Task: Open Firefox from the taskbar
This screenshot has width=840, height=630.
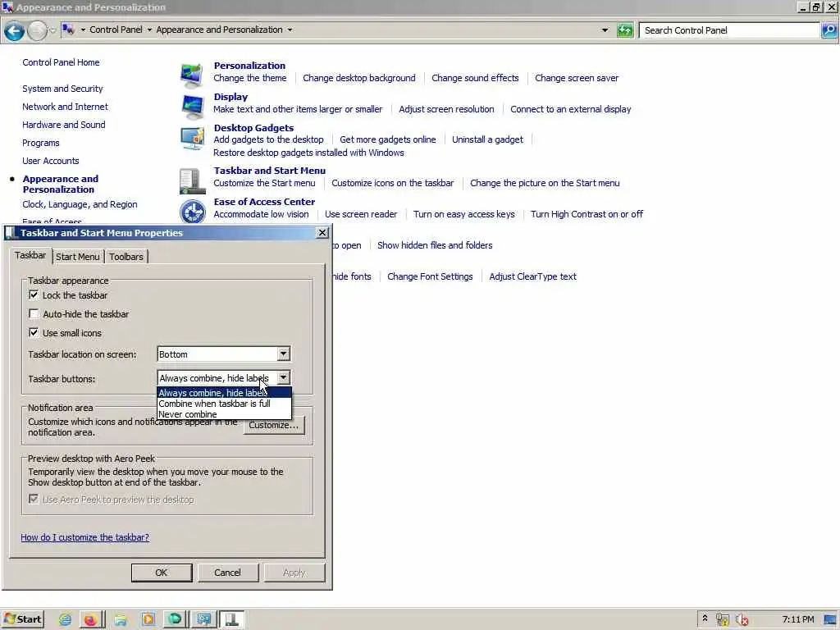Action: pos(90,619)
